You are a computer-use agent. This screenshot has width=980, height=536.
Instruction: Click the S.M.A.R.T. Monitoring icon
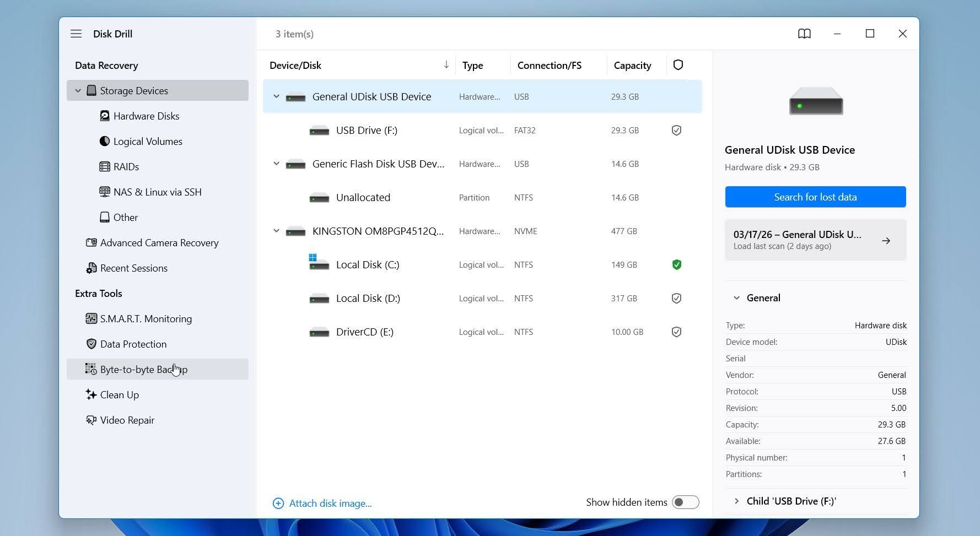[91, 318]
